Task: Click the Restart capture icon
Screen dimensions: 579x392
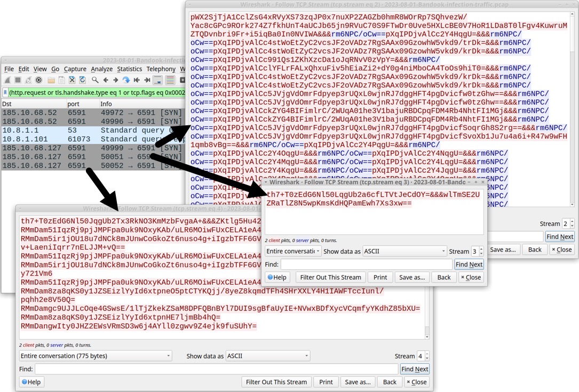Action: [x=28, y=79]
